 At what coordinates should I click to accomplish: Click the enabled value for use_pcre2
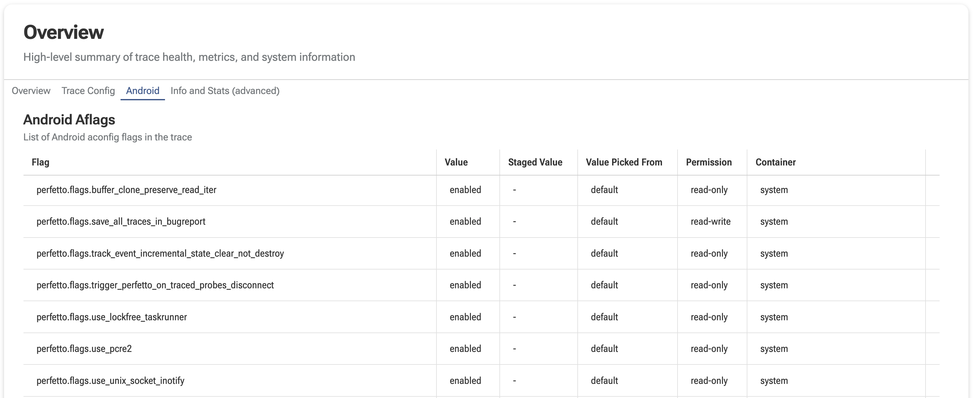465,349
